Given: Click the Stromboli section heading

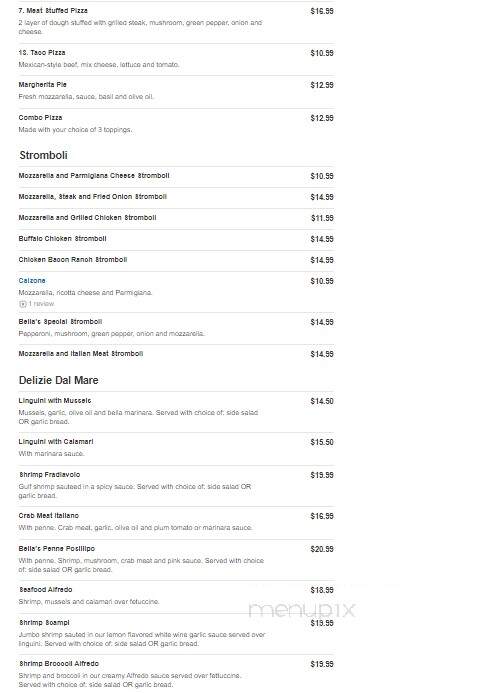Looking at the screenshot, I should coord(43,155).
